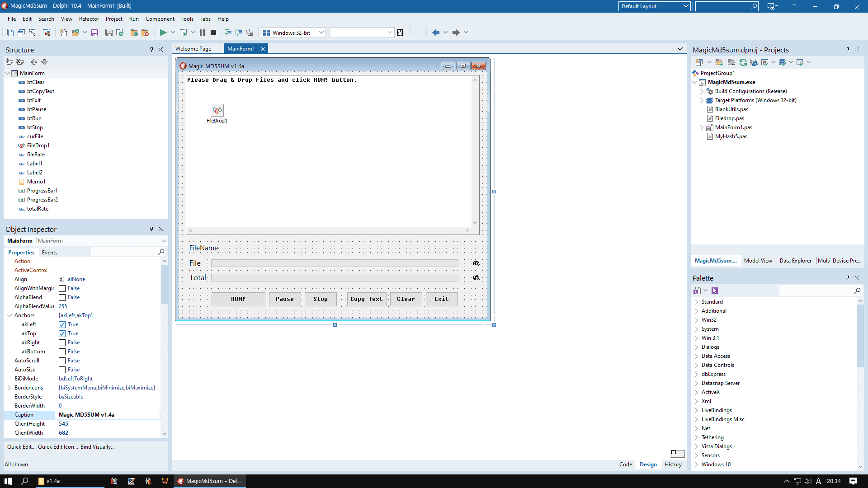This screenshot has width=868, height=488.
Task: Click the Save purple floppy disk icon
Action: point(94,33)
